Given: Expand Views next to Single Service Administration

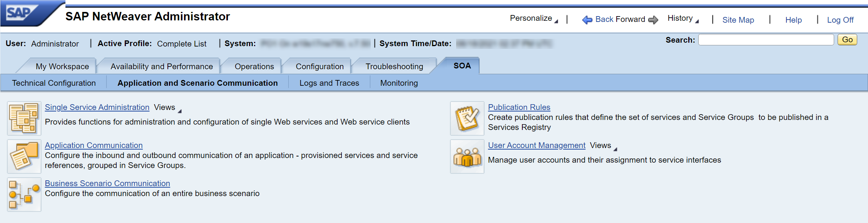Looking at the screenshot, I should (167, 108).
